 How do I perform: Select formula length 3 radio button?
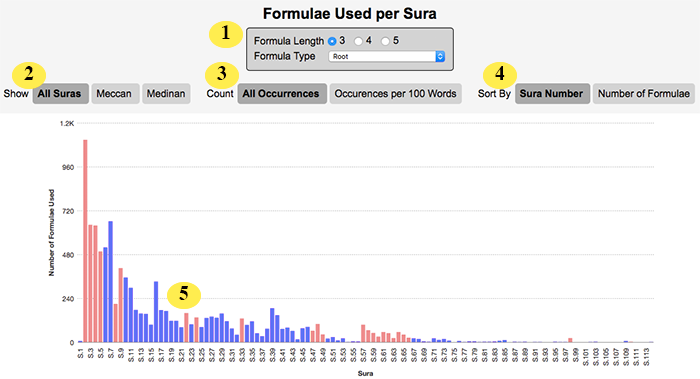(x=332, y=41)
